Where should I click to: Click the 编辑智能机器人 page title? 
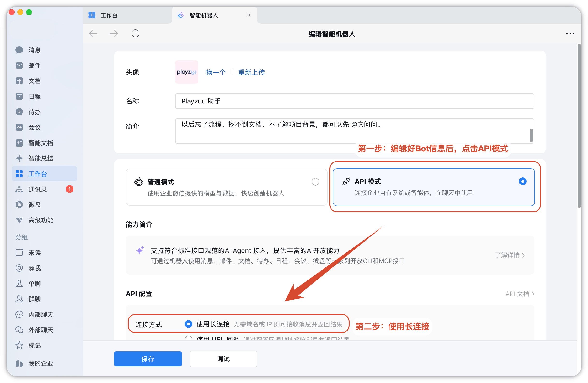pyautogui.click(x=332, y=34)
